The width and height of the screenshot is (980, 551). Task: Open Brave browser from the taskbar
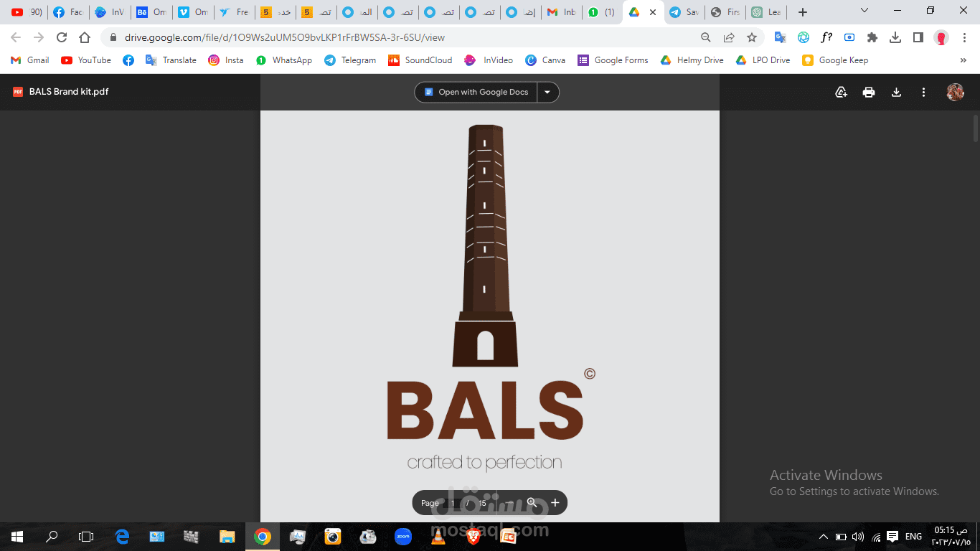[473, 536]
